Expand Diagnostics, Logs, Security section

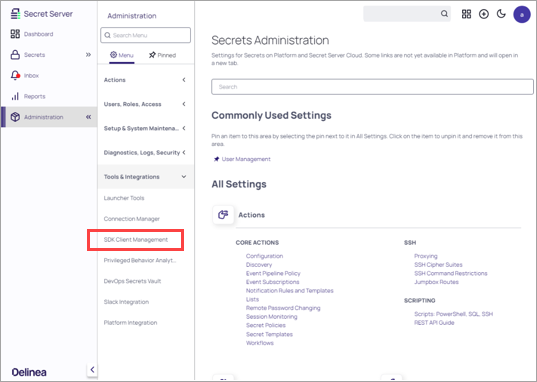coord(146,152)
